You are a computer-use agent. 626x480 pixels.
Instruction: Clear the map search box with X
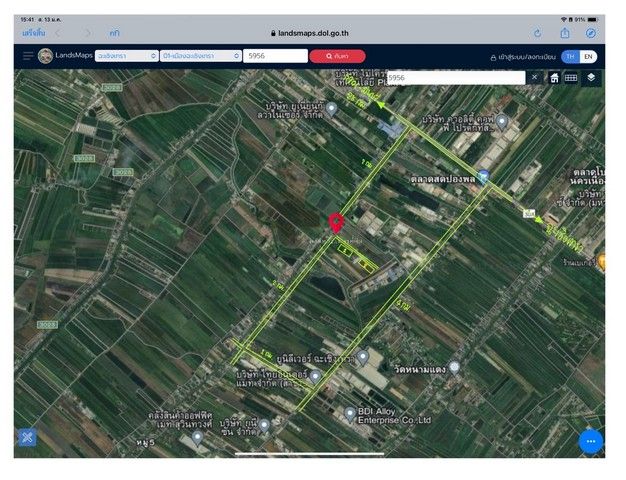coord(533,77)
